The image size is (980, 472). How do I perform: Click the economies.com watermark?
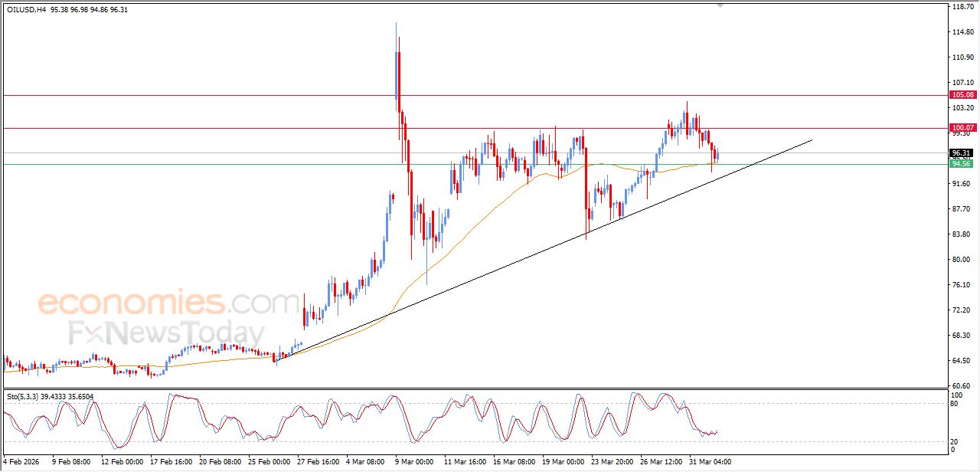(168, 303)
